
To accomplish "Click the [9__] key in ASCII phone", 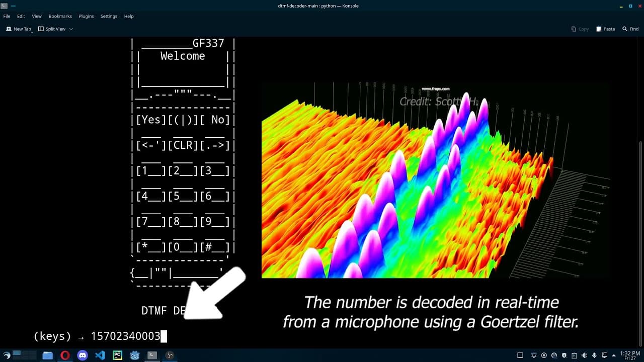I will click(x=214, y=222).
